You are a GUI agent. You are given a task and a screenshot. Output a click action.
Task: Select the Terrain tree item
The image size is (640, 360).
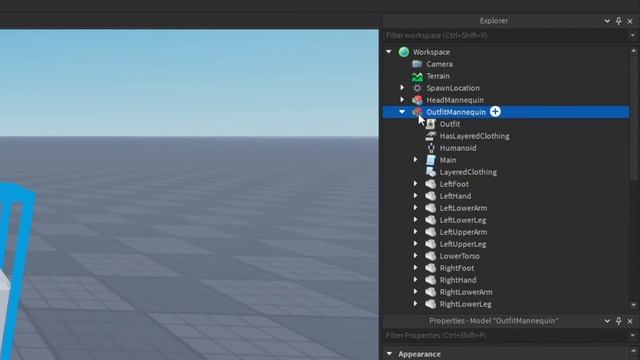click(x=438, y=76)
